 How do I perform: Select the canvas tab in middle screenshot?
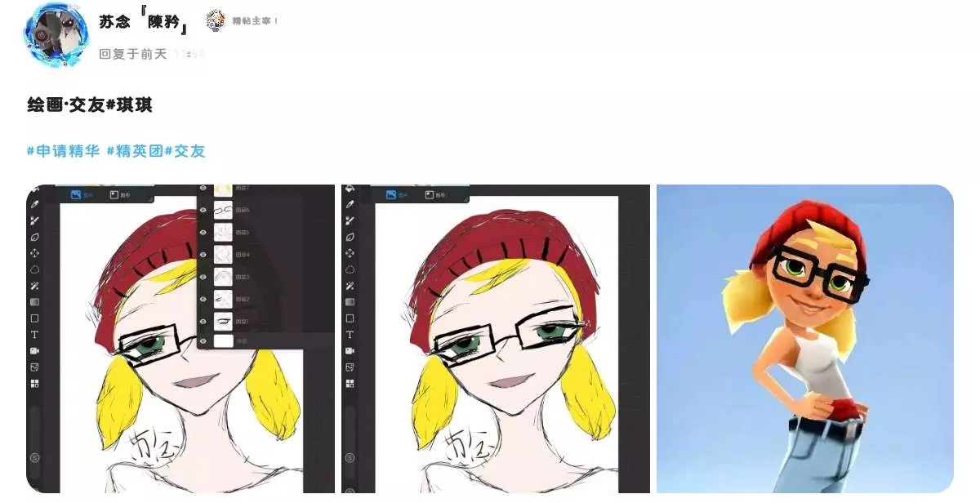click(x=434, y=194)
